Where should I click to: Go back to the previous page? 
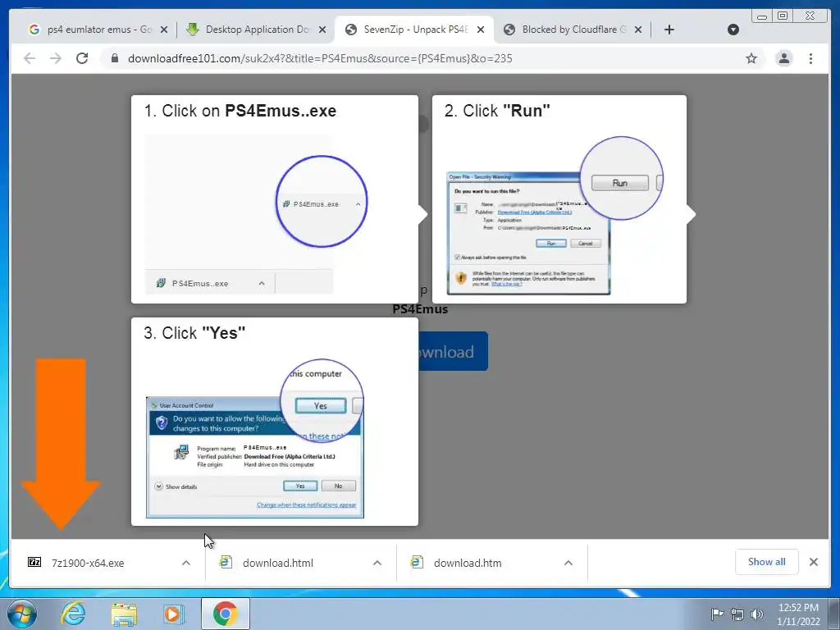[x=30, y=58]
